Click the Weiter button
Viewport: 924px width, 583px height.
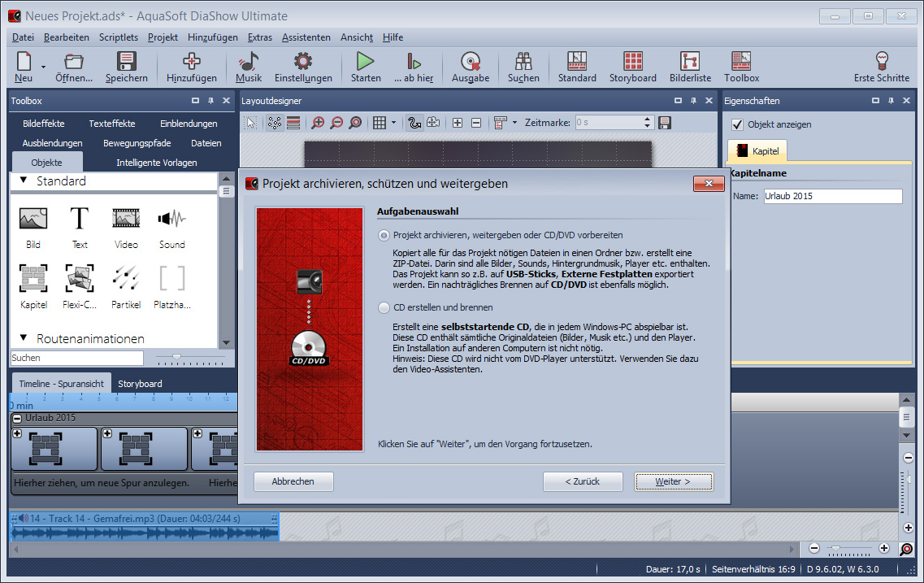(x=674, y=481)
